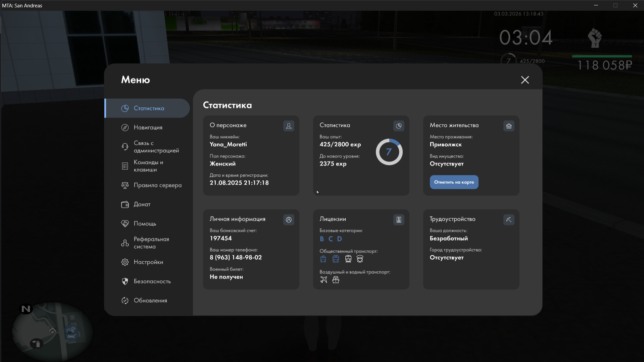
Task: Click the user circle icon in Личная информация
Action: coord(289,220)
